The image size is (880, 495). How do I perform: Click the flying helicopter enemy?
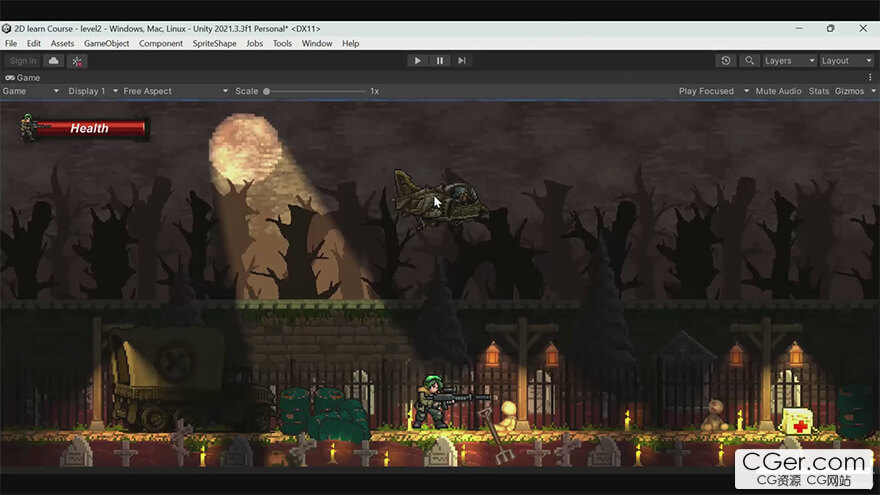(x=441, y=199)
